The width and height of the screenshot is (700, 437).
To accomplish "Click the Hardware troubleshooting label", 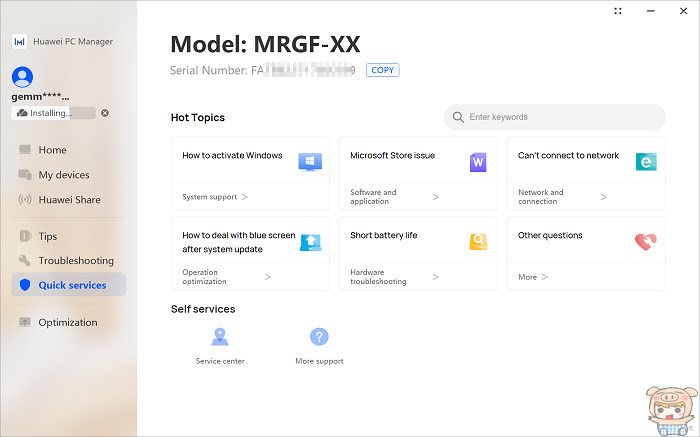I will pos(378,277).
